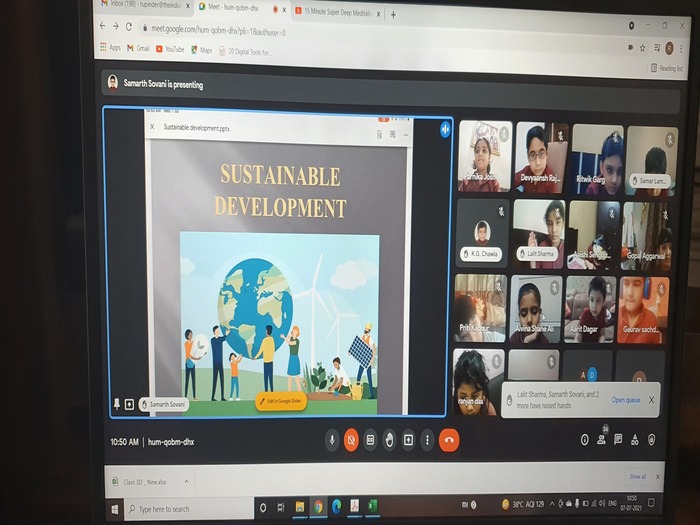Click Open queue in raised hands notification
This screenshot has height=525, width=700.
pyautogui.click(x=626, y=400)
